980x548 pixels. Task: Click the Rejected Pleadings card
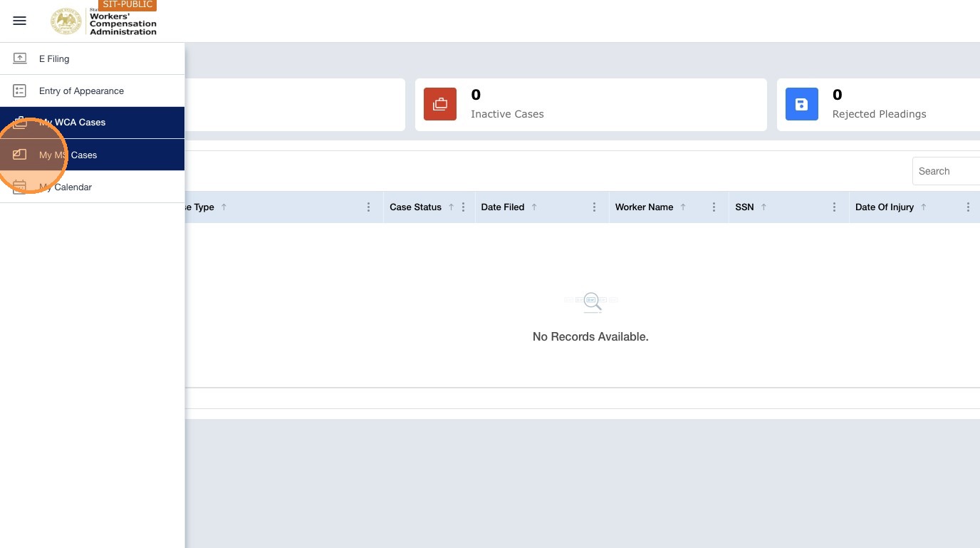click(879, 105)
